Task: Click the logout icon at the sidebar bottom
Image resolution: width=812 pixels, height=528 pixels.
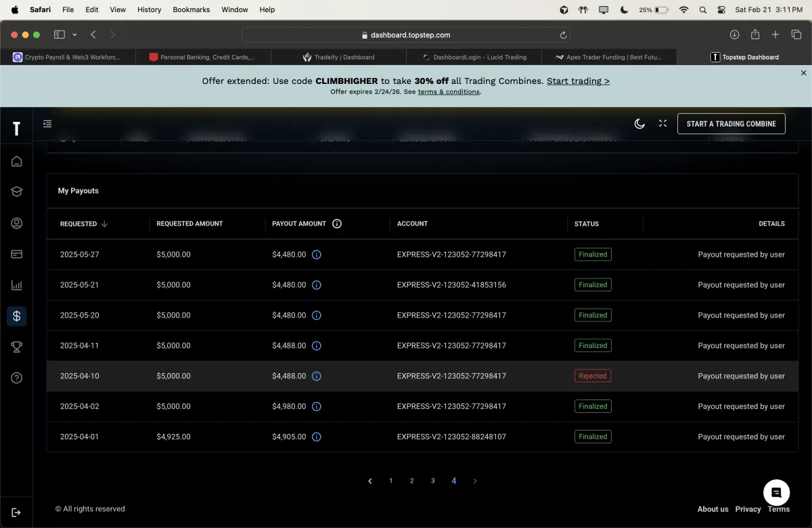Action: [17, 512]
